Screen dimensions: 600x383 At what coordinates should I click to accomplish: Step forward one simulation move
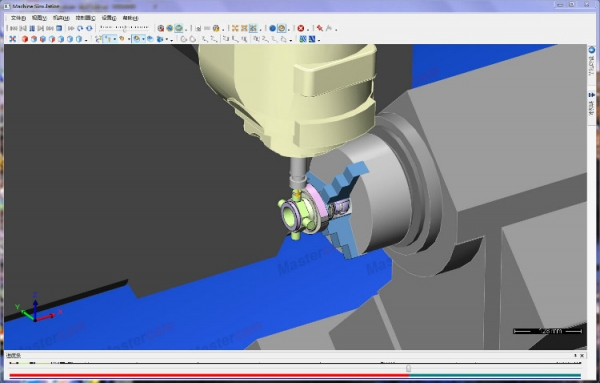[41, 28]
